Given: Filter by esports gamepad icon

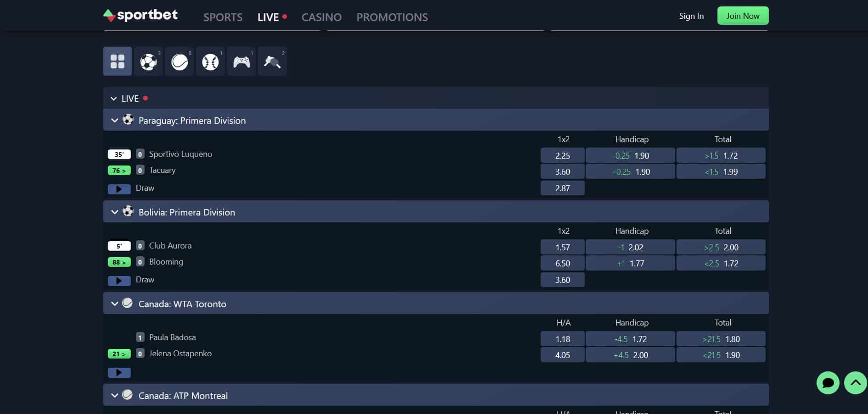Looking at the screenshot, I should point(241,61).
